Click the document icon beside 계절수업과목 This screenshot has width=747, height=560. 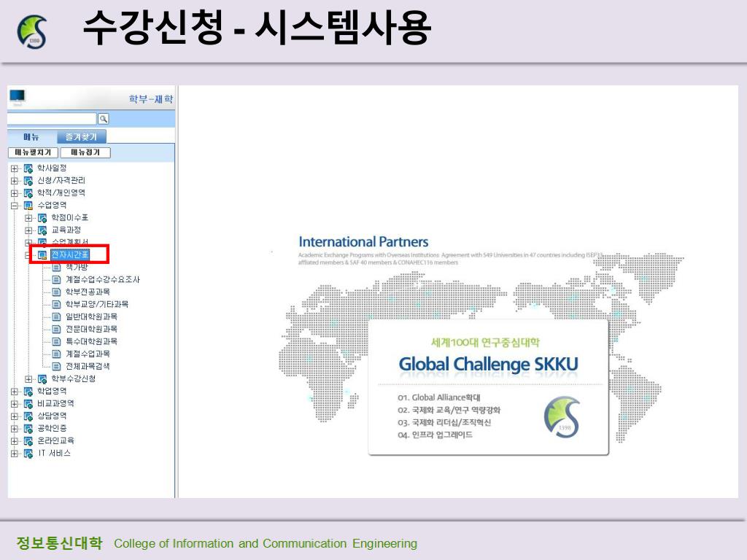click(56, 354)
